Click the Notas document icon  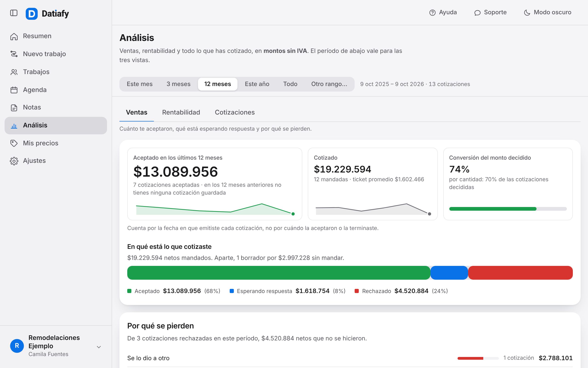pyautogui.click(x=14, y=108)
